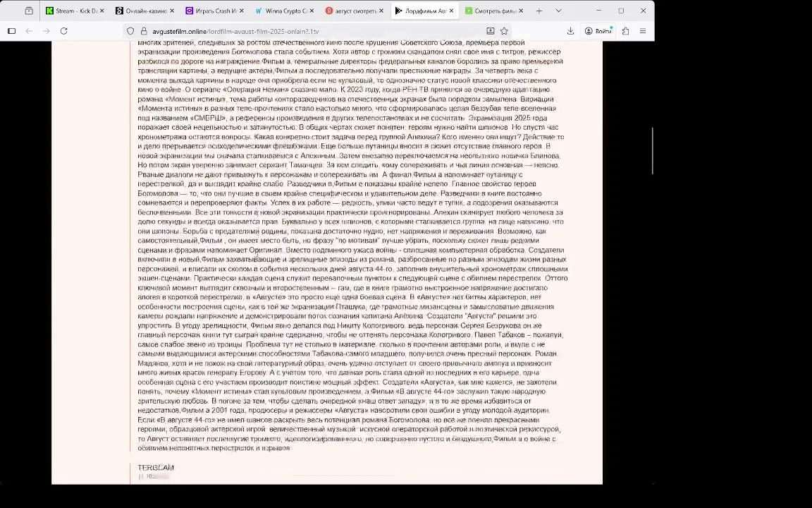Image resolution: width=812 pixels, height=508 pixels.
Task: Reload the current page
Action: click(x=63, y=31)
